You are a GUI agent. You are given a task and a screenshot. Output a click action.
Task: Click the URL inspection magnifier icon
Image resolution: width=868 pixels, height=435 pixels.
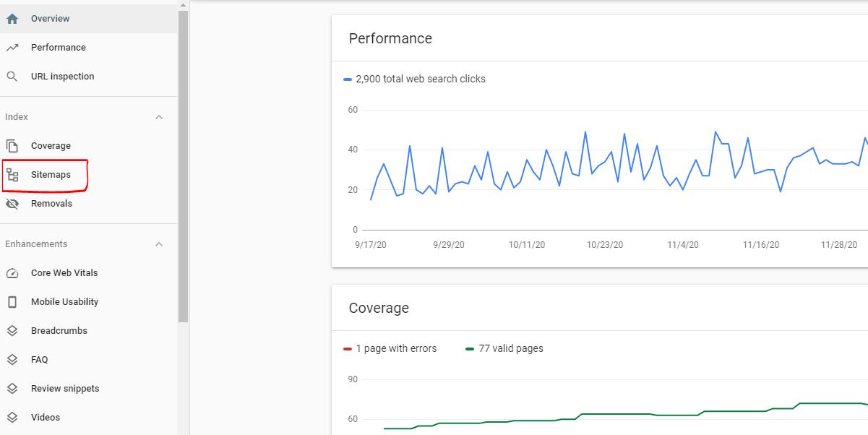click(12, 77)
